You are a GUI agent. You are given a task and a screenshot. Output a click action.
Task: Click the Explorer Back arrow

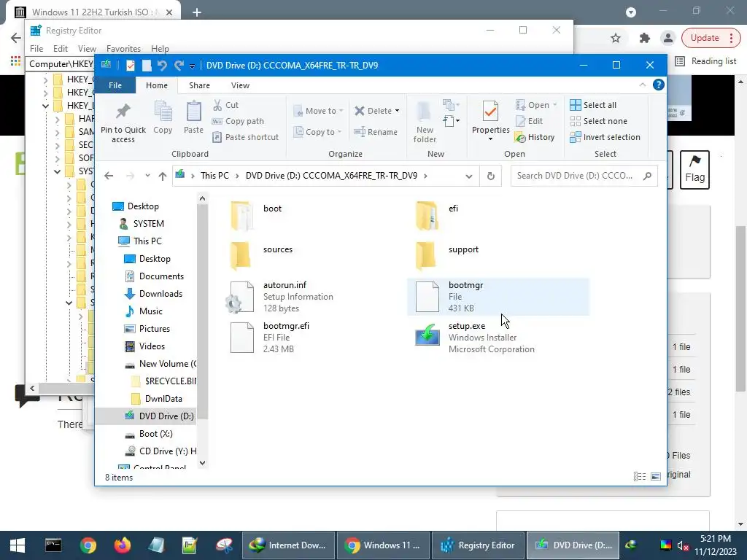pos(109,176)
